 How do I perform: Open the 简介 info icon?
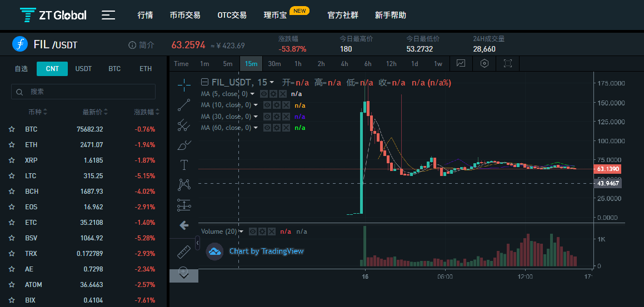pyautogui.click(x=132, y=45)
